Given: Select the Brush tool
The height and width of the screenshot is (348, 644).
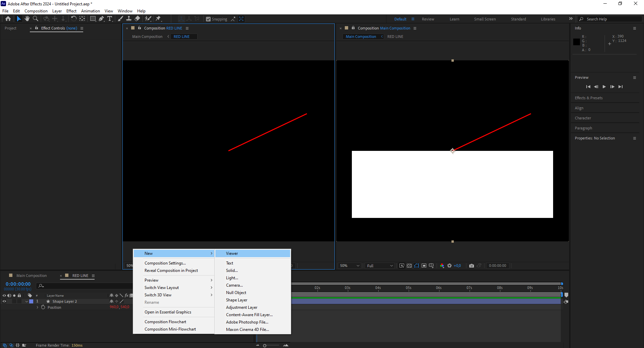Looking at the screenshot, I should click(120, 19).
